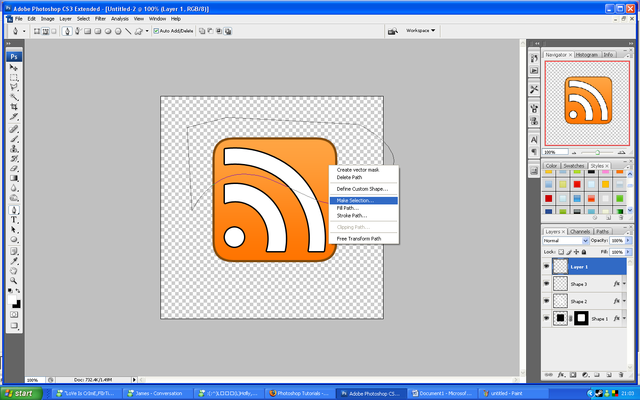
Task: Choose the Freeform Pen tool in options bar
Action: pyautogui.click(x=78, y=31)
